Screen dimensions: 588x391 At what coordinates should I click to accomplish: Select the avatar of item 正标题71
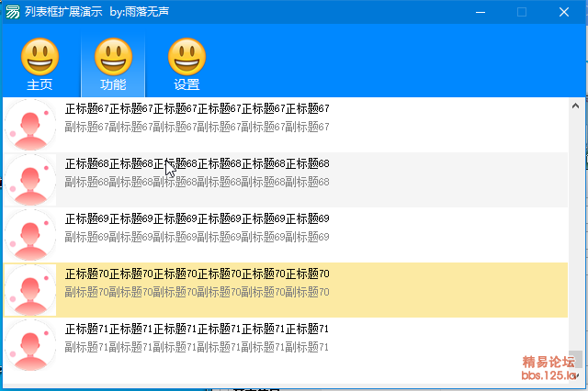pos(30,345)
